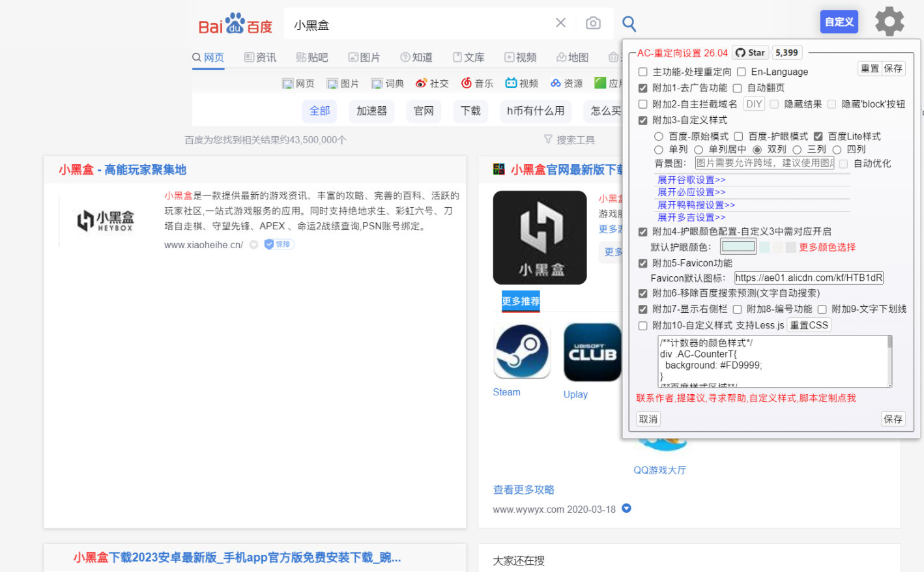924x572 pixels.
Task: Click the large 小黑盒 app thumbnail
Action: [540, 237]
